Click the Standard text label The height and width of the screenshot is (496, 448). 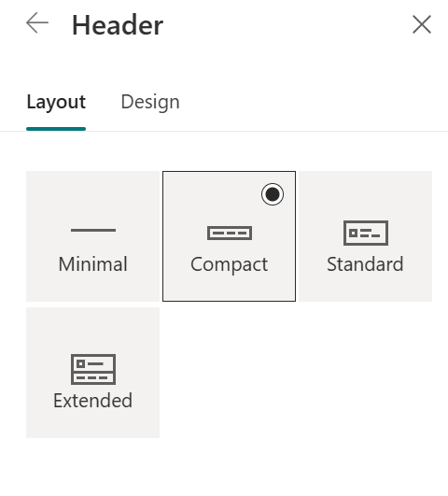[x=365, y=264]
